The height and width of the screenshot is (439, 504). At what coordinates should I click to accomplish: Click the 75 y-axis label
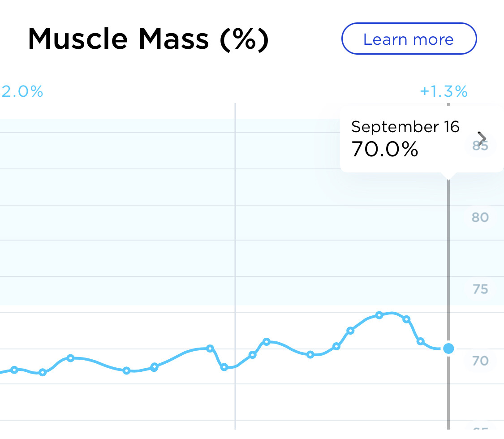point(480,289)
